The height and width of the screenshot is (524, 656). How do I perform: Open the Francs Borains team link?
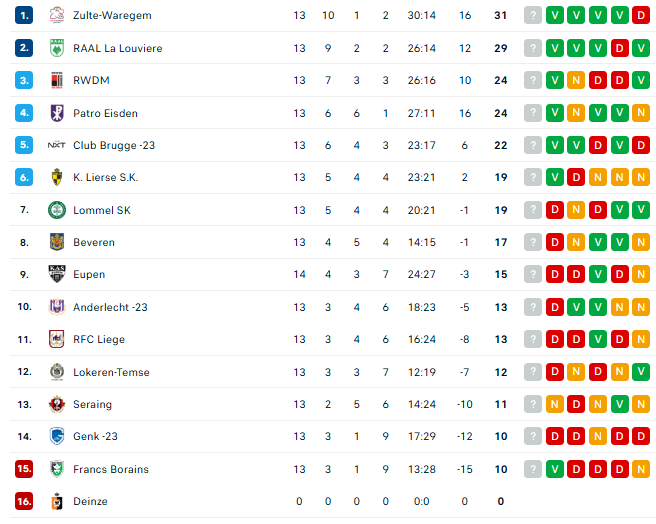(111, 469)
